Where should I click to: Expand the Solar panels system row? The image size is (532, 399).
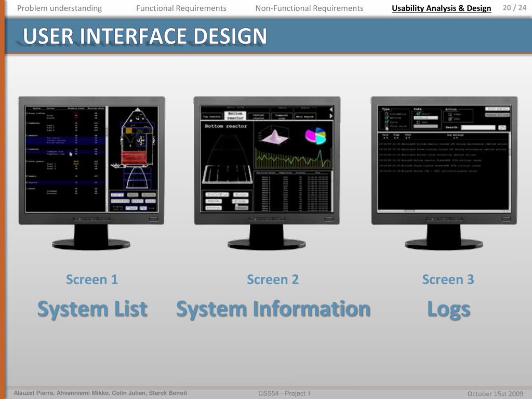click(27, 161)
